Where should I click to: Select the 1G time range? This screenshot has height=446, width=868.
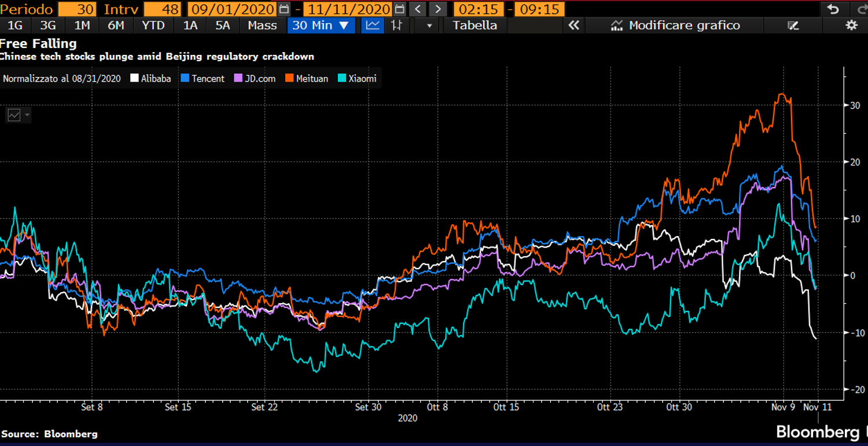(x=14, y=25)
